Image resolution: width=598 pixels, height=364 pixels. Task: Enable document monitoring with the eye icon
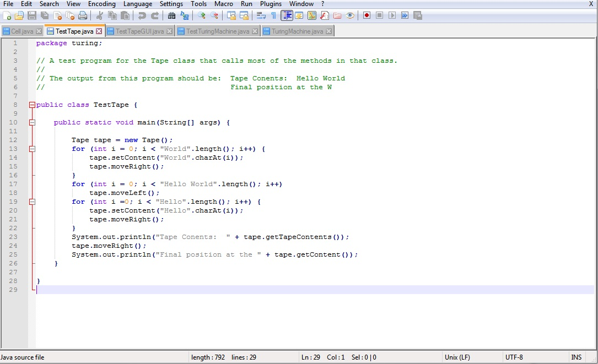coord(349,15)
